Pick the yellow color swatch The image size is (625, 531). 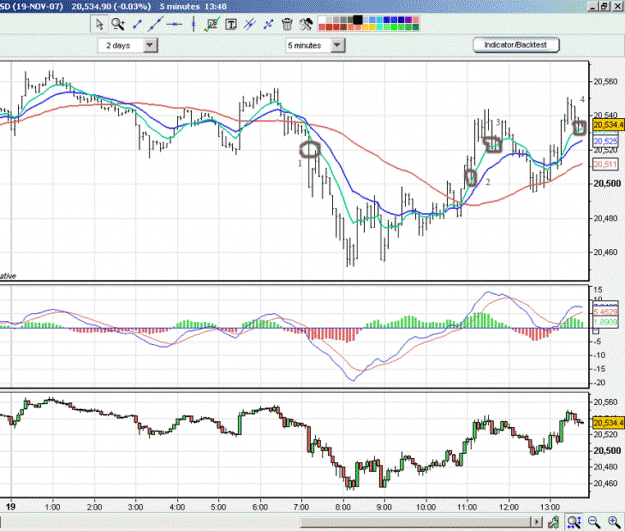point(372,27)
